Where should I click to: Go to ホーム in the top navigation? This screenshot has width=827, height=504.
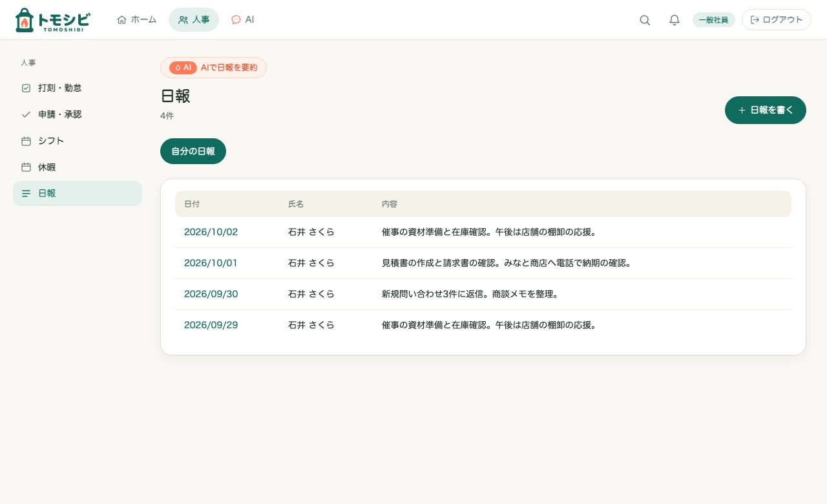136,19
